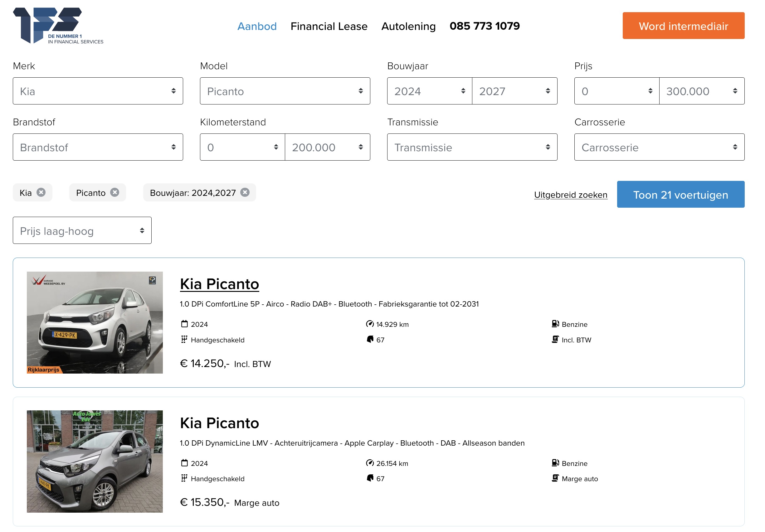Open the Bouwjaar to-year dropdown 2027
Screen dimensions: 765x532
pyautogui.click(x=515, y=91)
